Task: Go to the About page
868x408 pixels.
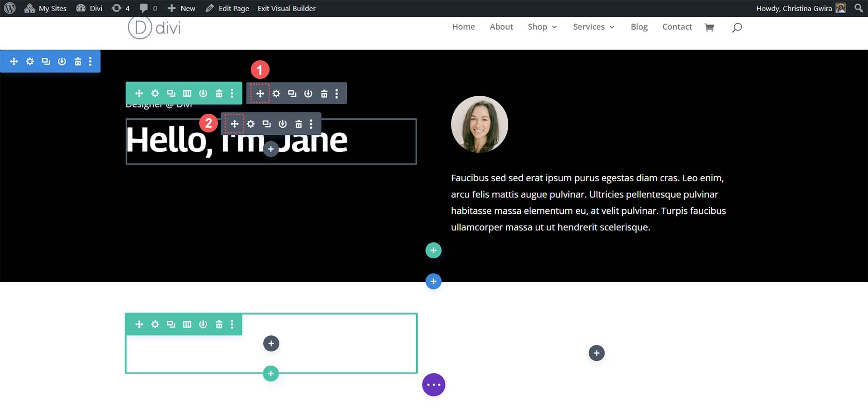Action: pyautogui.click(x=502, y=27)
